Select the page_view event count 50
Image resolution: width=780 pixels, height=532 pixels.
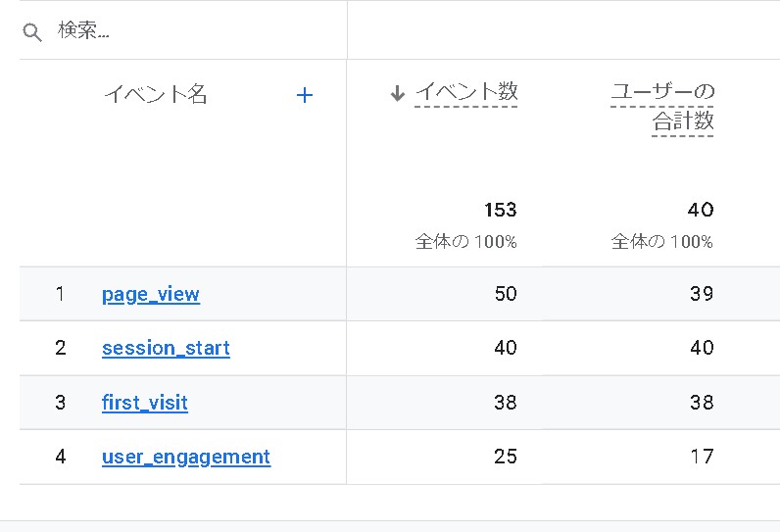[506, 294]
